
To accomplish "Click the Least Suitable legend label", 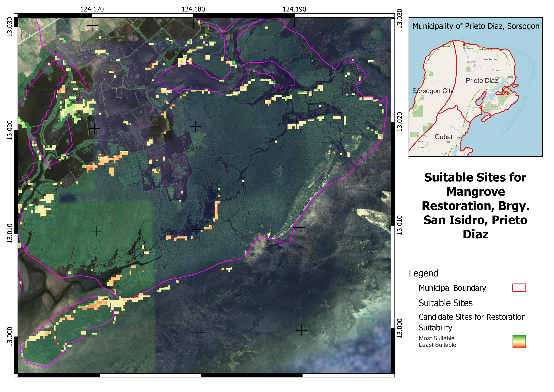I will pos(437,345).
